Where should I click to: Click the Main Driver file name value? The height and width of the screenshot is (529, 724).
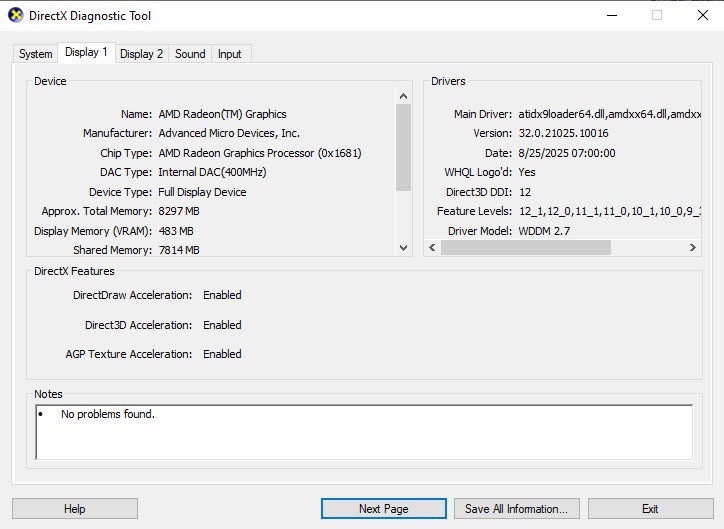coord(608,114)
